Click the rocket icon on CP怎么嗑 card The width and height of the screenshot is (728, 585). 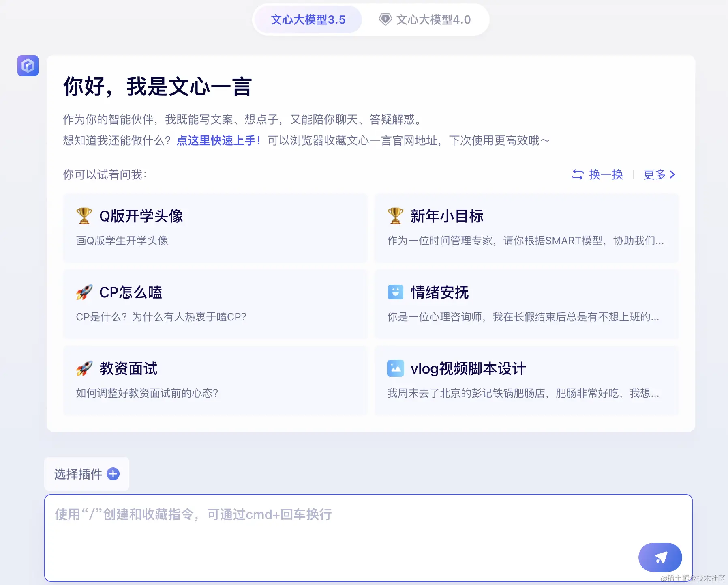[84, 292]
